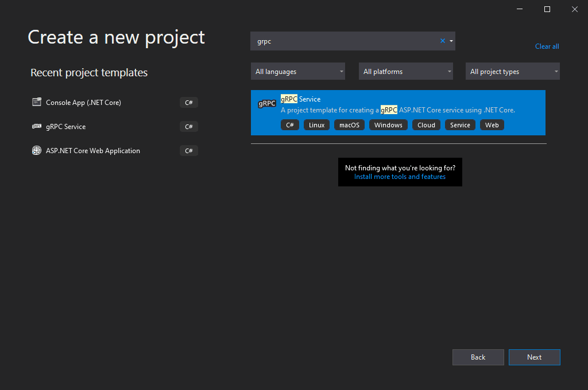Click the C# badge beside ASP.NET Core Web Application

coord(188,150)
